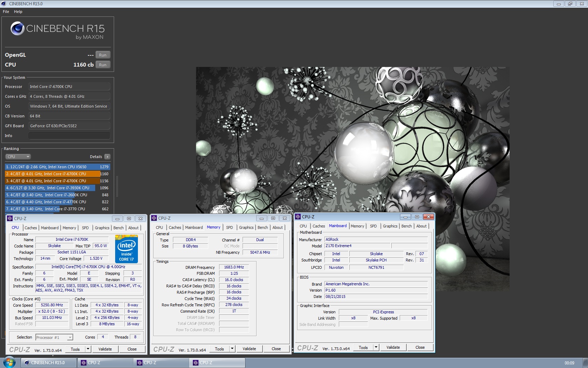Click Close button in CPU-Z CPU window

click(x=132, y=349)
